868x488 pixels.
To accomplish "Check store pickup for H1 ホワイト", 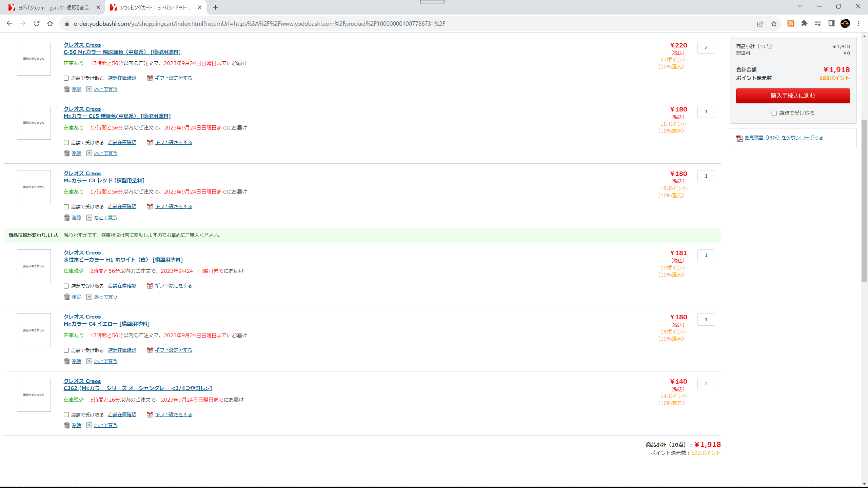I will pos(66,286).
